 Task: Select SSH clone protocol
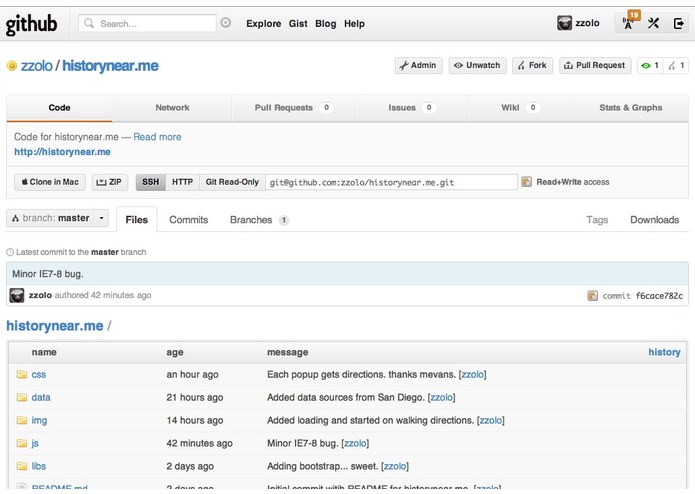151,182
